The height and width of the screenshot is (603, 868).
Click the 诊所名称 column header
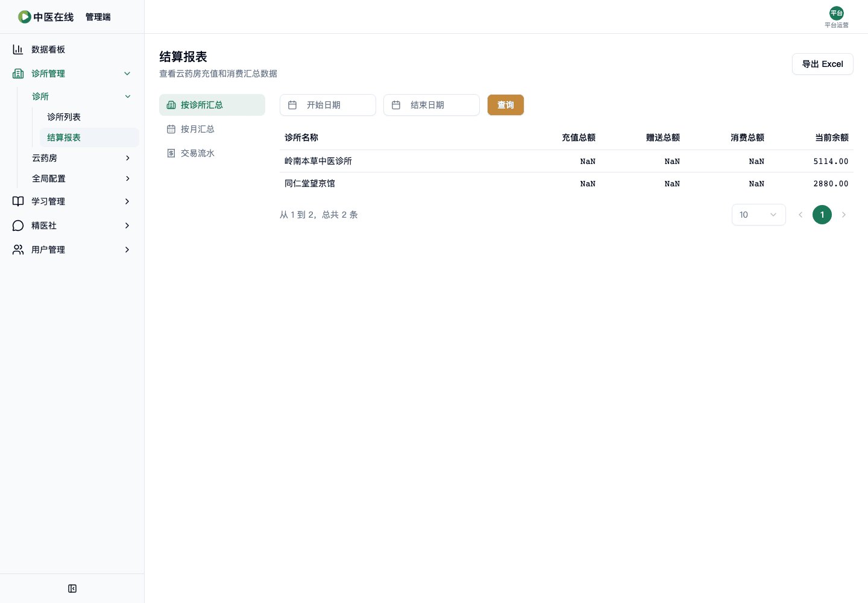pos(301,137)
